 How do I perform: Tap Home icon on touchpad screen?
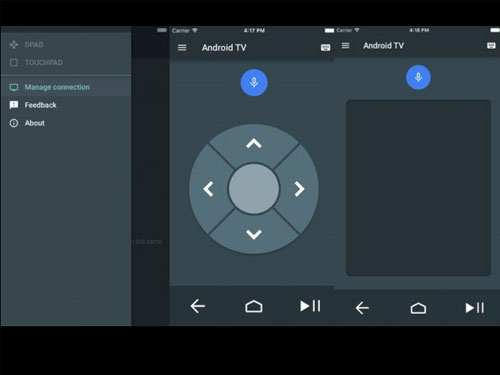coord(418,308)
